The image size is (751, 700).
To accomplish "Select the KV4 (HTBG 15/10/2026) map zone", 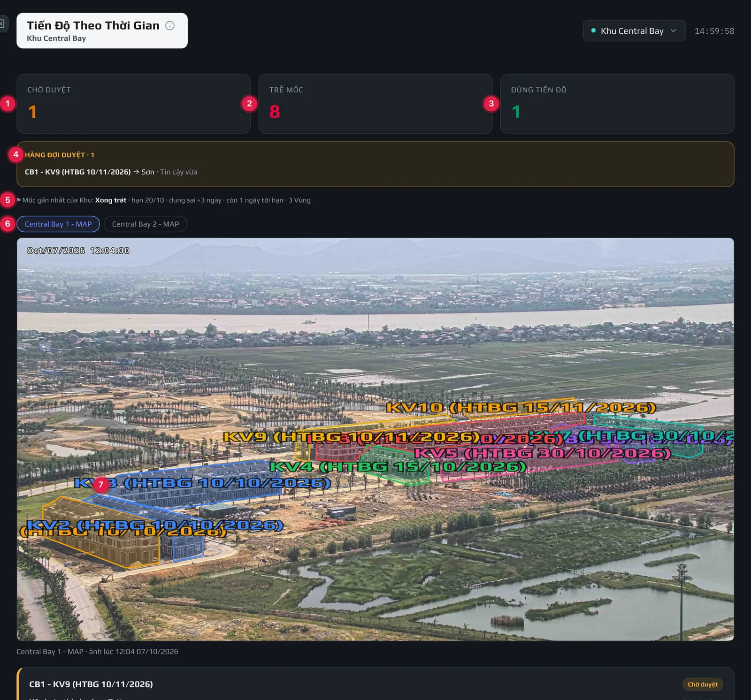I will (x=398, y=467).
